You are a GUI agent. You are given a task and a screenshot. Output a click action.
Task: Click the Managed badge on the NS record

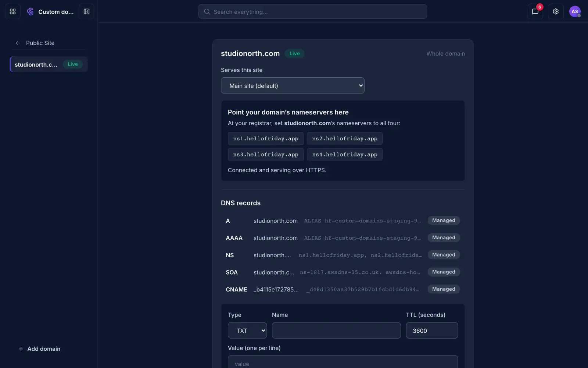(x=444, y=255)
